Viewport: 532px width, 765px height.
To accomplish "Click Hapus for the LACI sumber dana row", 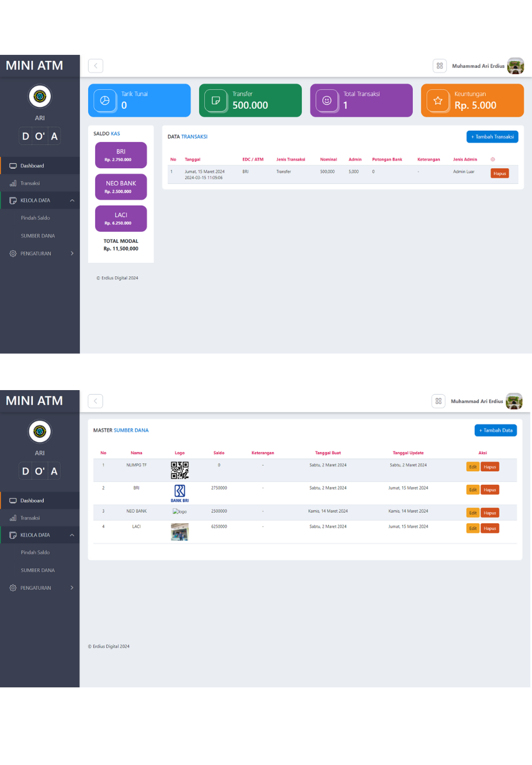I will [489, 528].
